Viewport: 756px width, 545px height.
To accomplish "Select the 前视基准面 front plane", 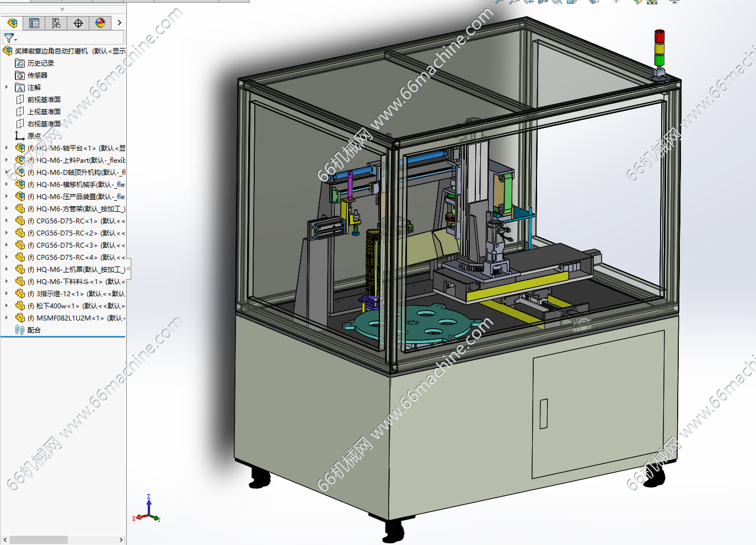I will [44, 100].
